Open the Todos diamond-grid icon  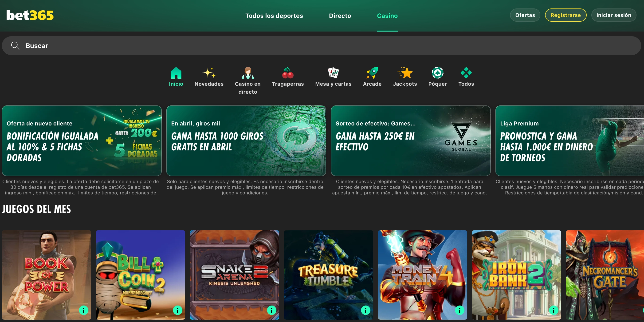coord(466,73)
